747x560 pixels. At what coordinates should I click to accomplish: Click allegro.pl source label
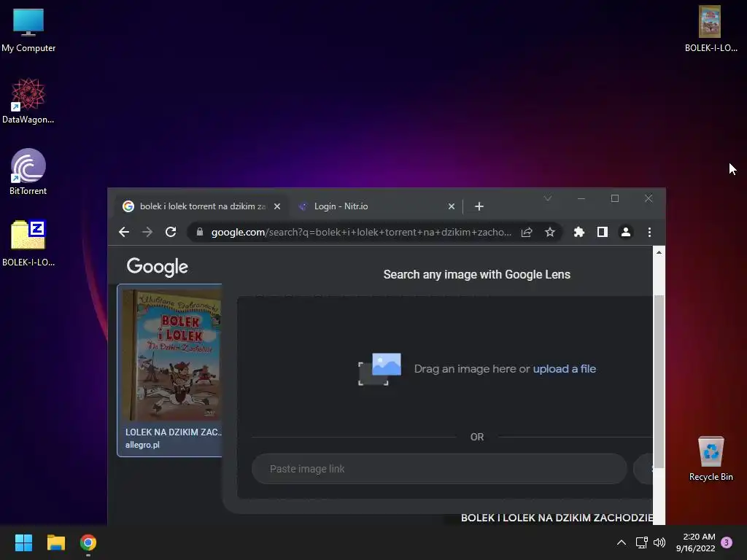click(x=142, y=445)
